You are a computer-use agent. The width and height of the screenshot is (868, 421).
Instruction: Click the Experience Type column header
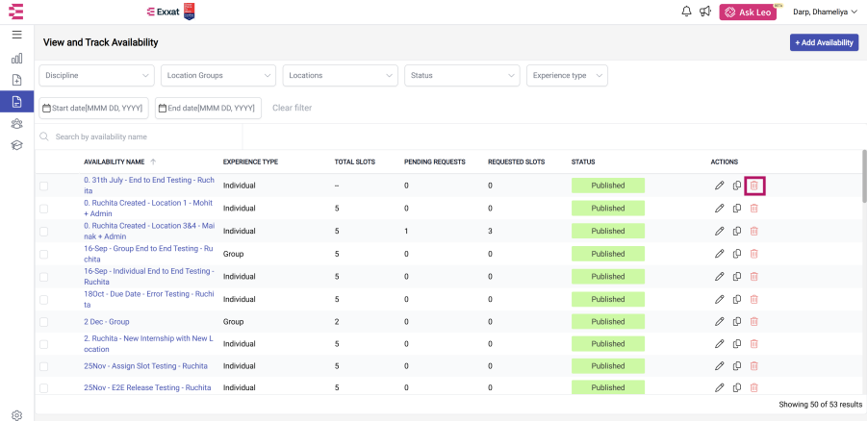[x=250, y=162]
